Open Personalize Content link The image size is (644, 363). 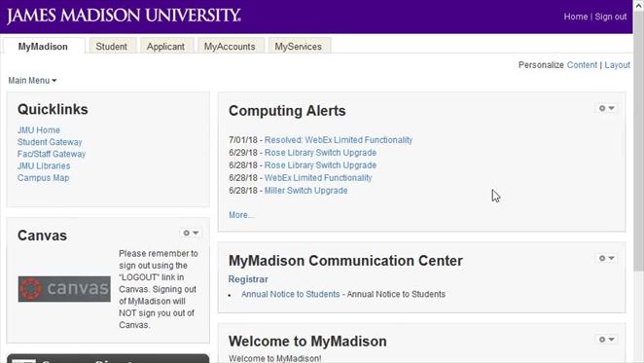[582, 65]
